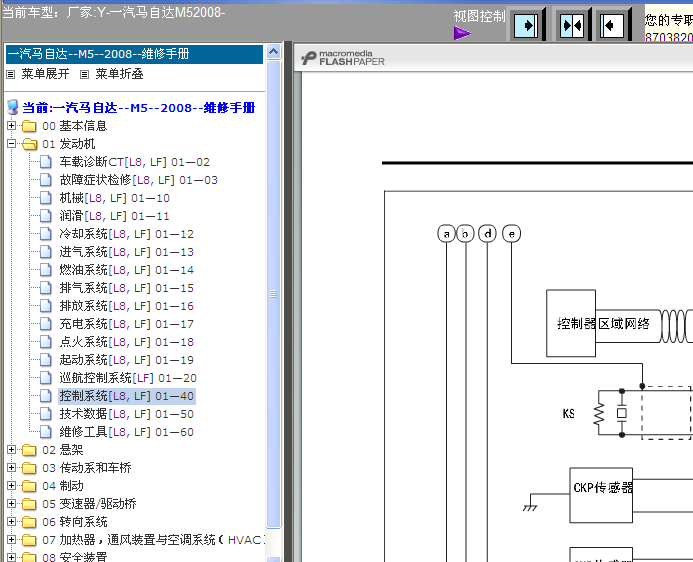Open 车载诊断CT[L8, LF] 01—02 page

pos(134,162)
